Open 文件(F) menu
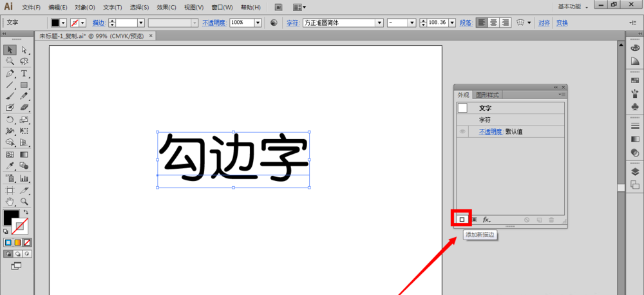The width and height of the screenshot is (644, 295). (31, 7)
